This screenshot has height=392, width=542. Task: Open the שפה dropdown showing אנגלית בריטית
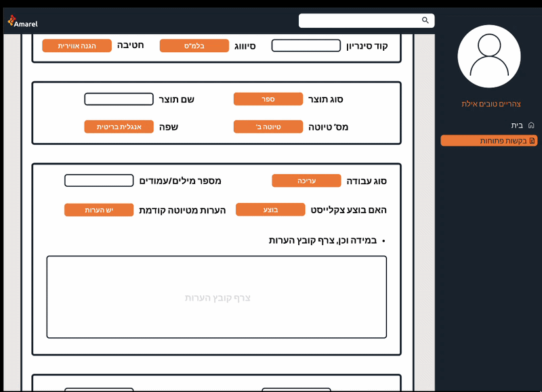pos(119,127)
